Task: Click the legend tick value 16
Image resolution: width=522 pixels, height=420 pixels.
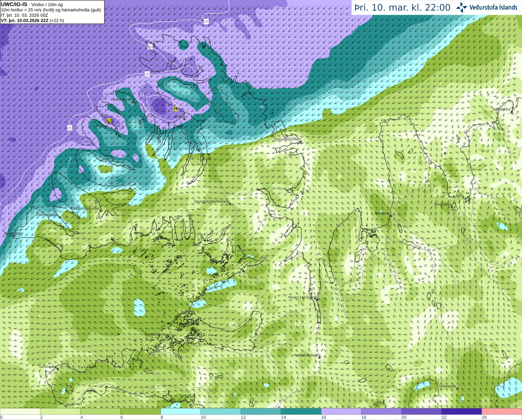Action: [x=323, y=417]
